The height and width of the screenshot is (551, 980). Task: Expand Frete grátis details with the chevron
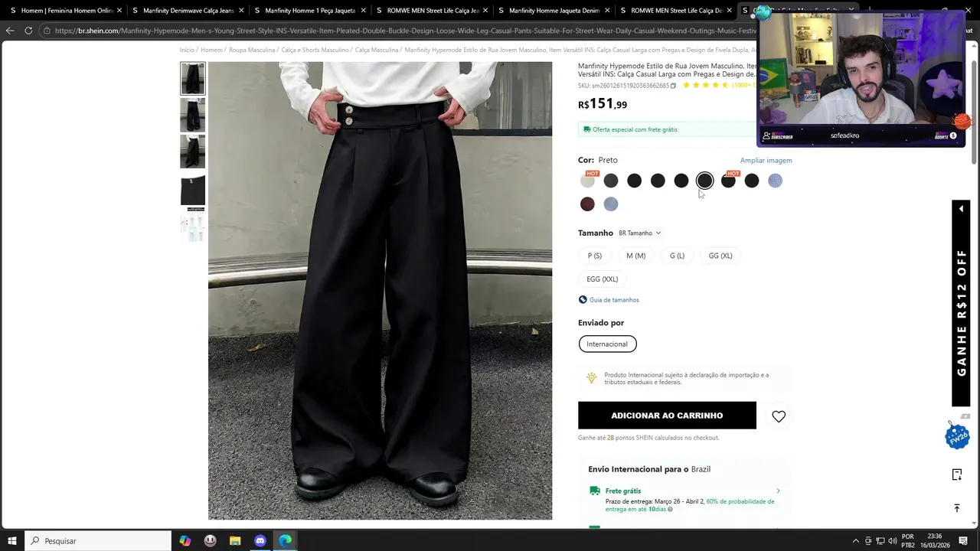778,491
